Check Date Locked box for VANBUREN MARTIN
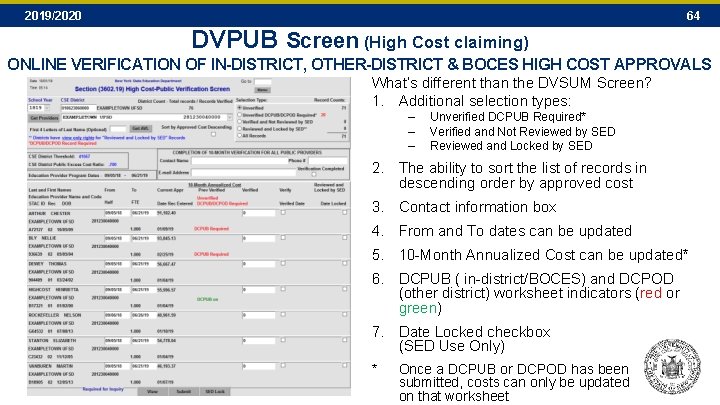 pyautogui.click(x=345, y=366)
